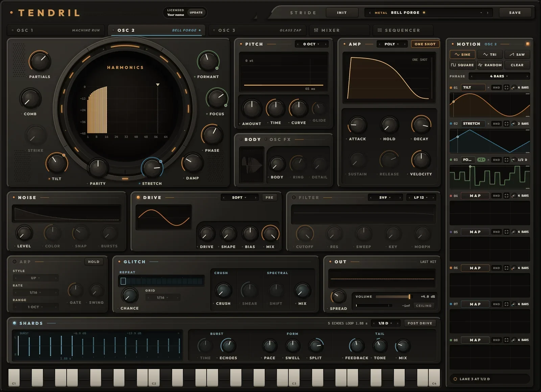Open the 1/8 D Shards time dropdown
541x392 pixels.
point(385,323)
